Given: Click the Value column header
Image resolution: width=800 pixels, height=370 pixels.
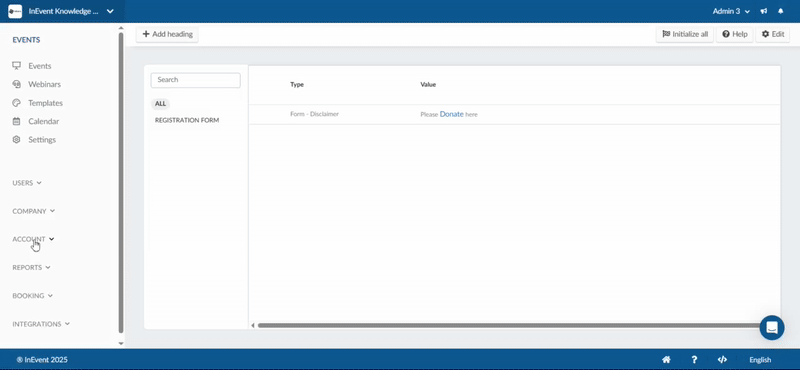Looking at the screenshot, I should pyautogui.click(x=428, y=85).
